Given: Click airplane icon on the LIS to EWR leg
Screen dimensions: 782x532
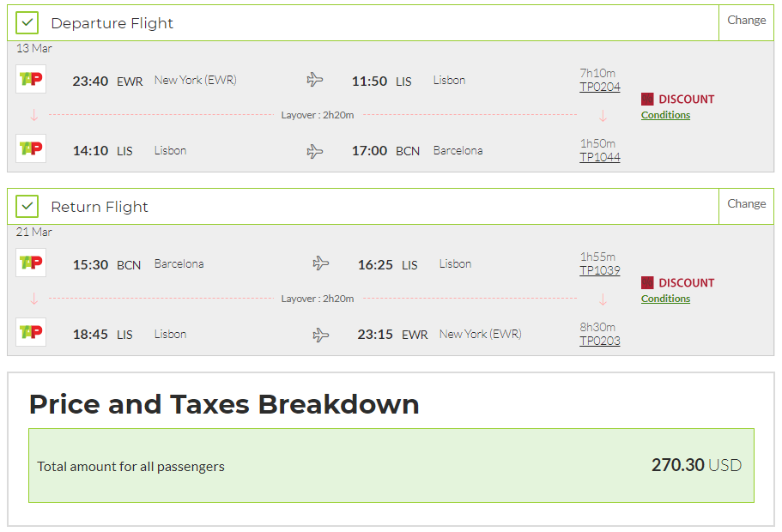Looking at the screenshot, I should tap(321, 335).
